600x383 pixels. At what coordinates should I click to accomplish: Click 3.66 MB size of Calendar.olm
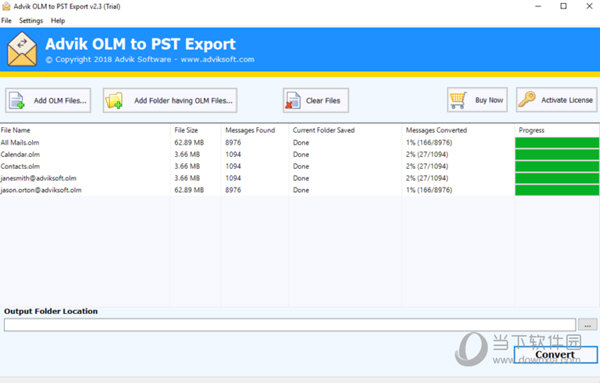[187, 154]
